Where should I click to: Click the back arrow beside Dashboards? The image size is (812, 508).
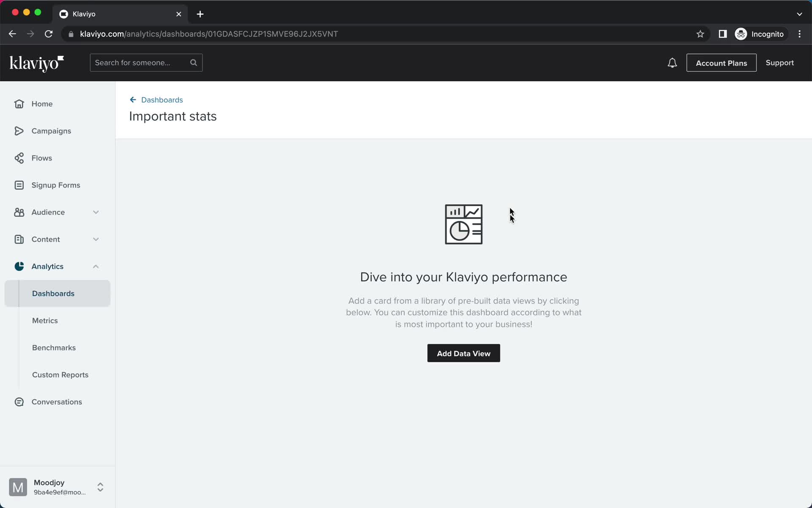(133, 100)
